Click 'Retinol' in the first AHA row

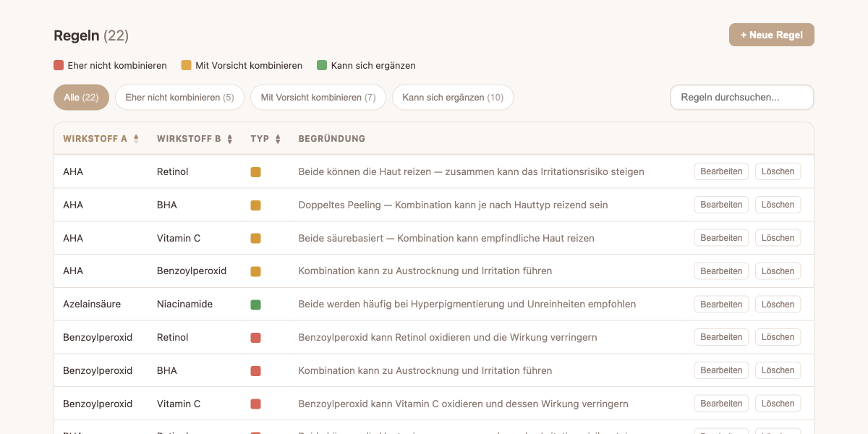[172, 171]
